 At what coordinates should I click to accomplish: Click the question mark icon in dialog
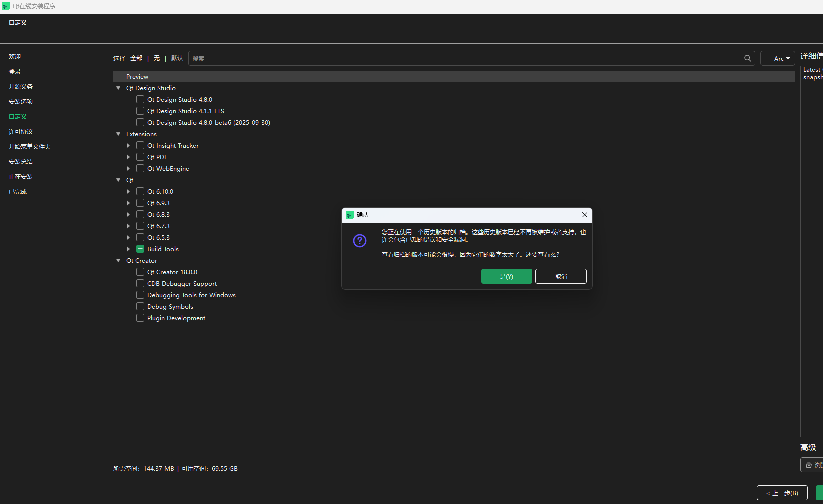pos(360,241)
